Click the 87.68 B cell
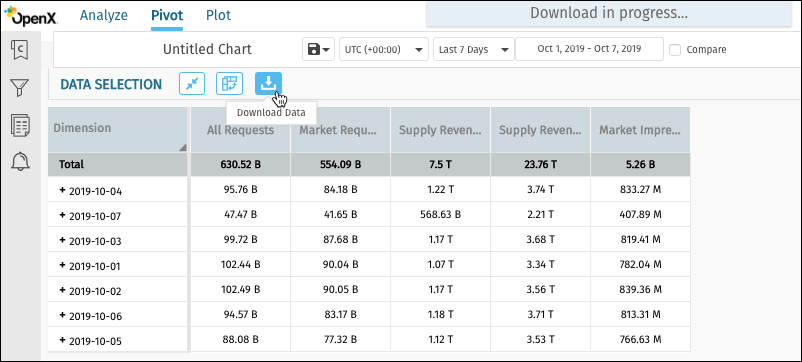The image size is (802, 362). click(340, 240)
